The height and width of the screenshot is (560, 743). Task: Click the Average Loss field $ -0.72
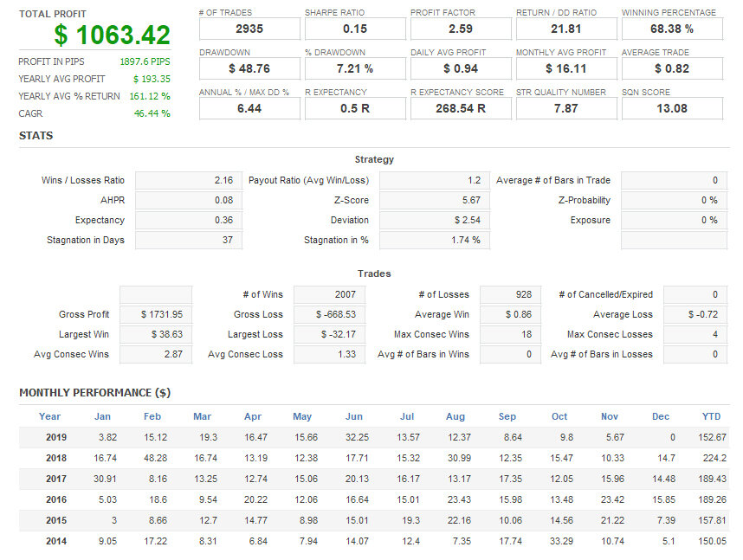(x=695, y=314)
